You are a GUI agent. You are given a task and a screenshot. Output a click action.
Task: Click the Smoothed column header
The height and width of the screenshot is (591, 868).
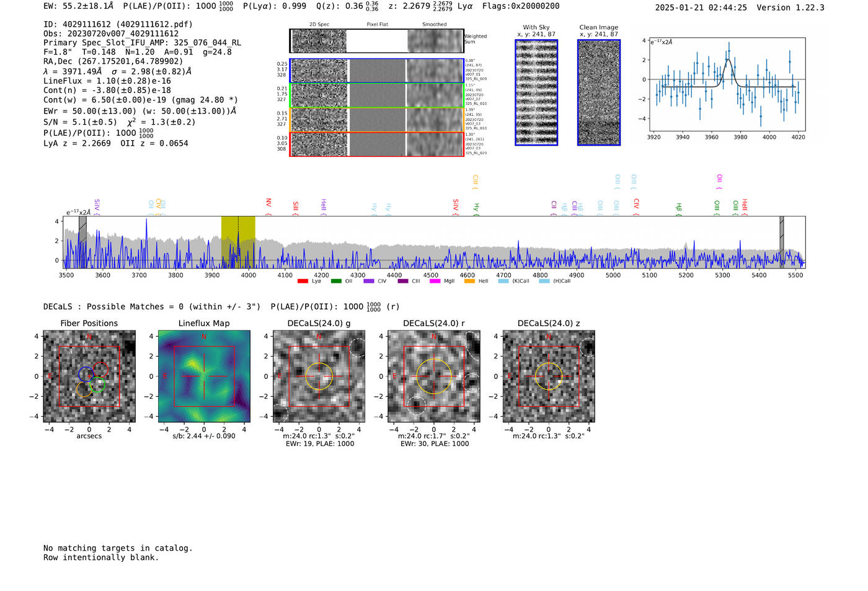[435, 24]
